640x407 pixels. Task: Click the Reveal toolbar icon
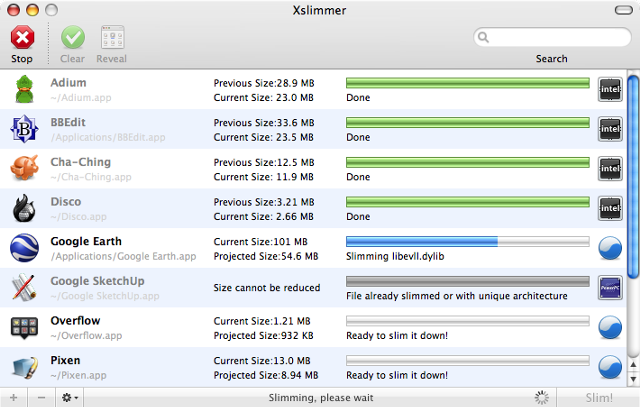112,38
